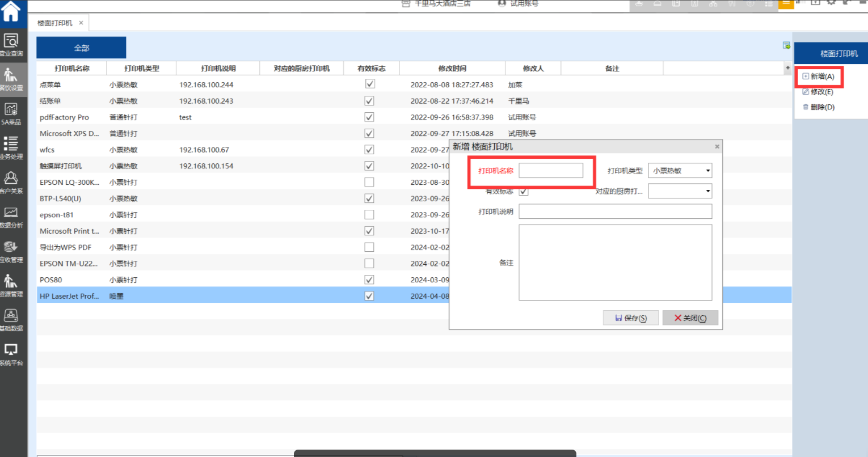The image size is (868, 457).
Task: Open 基础数据 in the sidebar
Action: pos(11,320)
